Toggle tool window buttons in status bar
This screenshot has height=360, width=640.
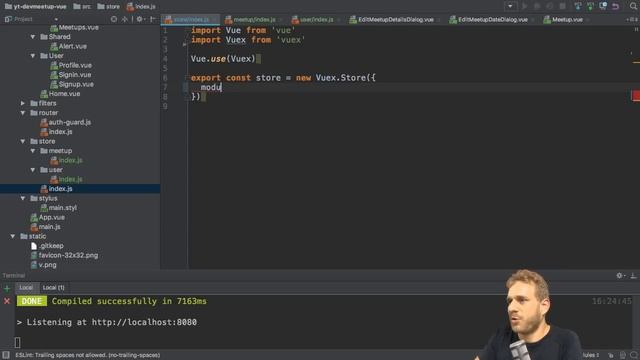tap(6, 355)
